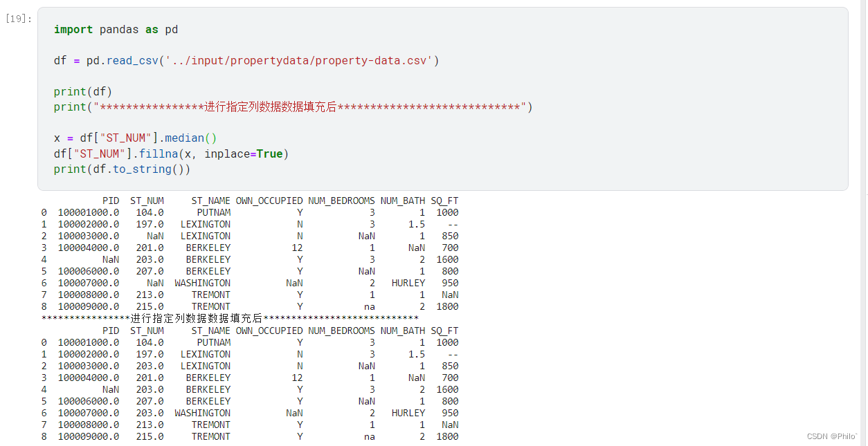Click the NaN ST_NUM in row 2 of first table
The width and height of the screenshot is (868, 446).
click(155, 236)
